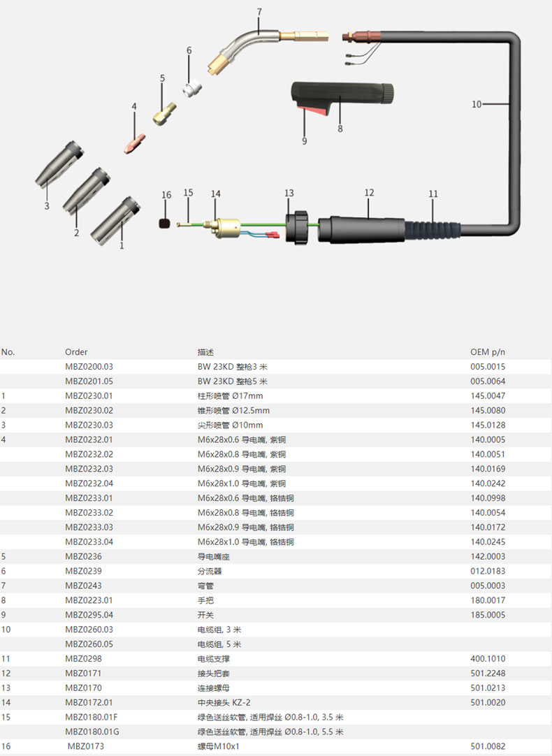The image size is (552, 756).
Task: Click the 'OEM p/n' column header
Action: coord(487,352)
